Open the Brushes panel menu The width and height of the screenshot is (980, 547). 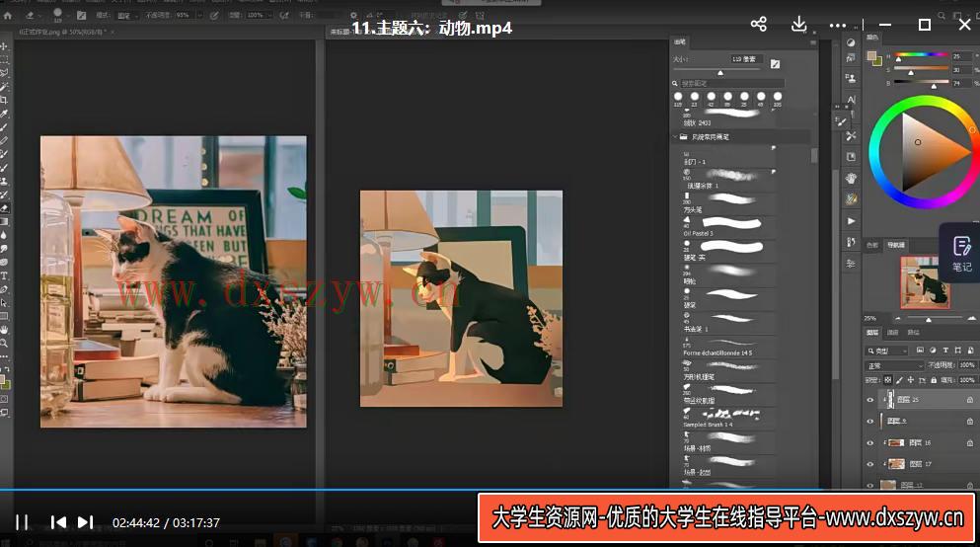click(813, 42)
